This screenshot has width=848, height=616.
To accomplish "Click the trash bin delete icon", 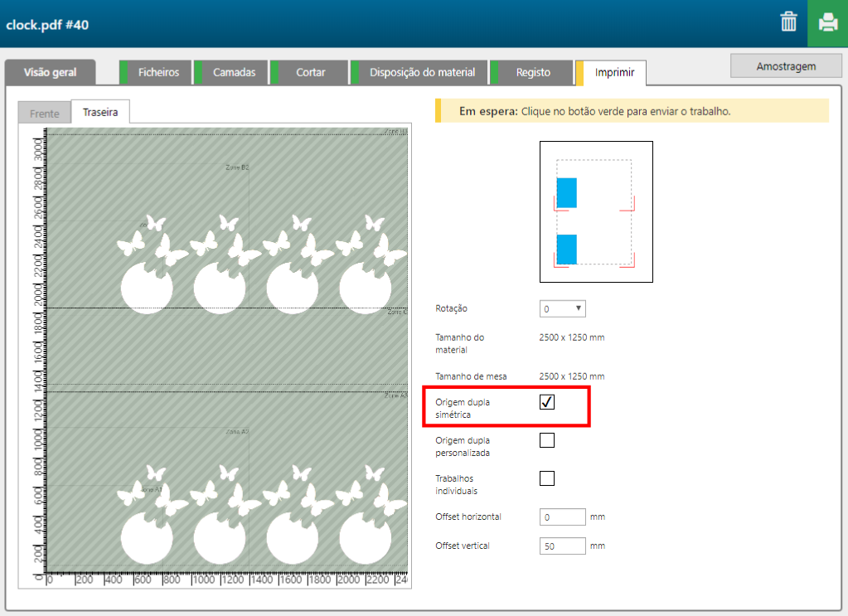I will [788, 22].
